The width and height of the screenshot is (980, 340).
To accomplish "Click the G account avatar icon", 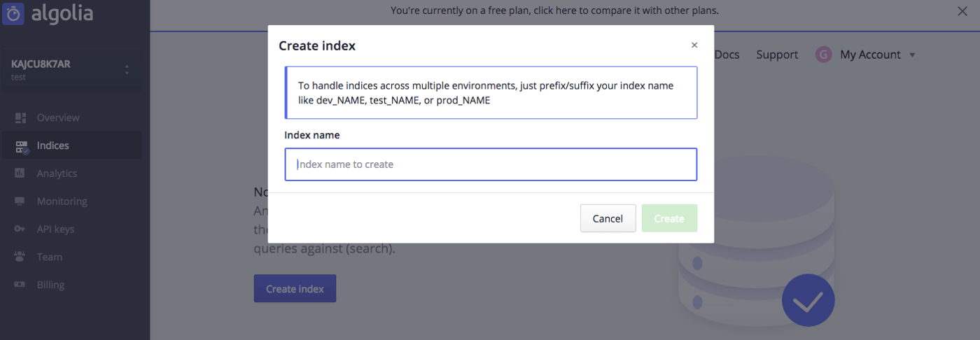I will coord(823,55).
